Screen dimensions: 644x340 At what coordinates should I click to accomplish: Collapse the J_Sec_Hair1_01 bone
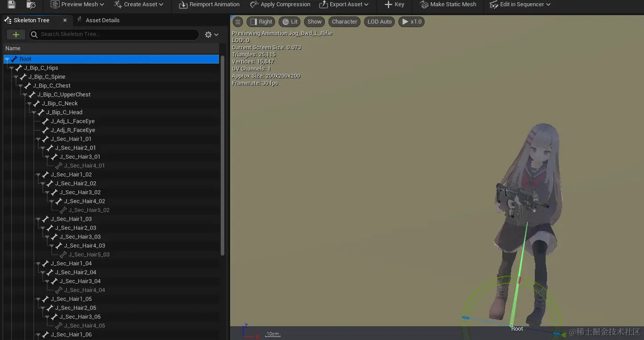coord(38,139)
